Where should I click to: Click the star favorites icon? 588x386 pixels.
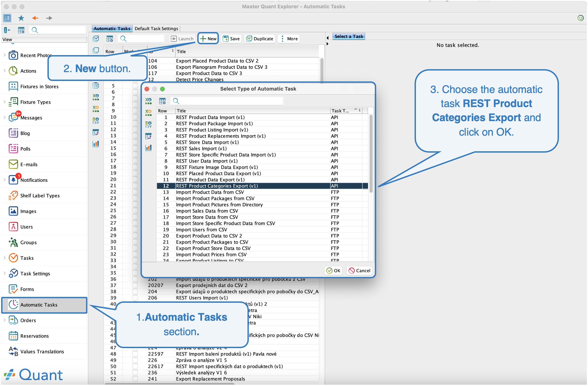[21, 18]
